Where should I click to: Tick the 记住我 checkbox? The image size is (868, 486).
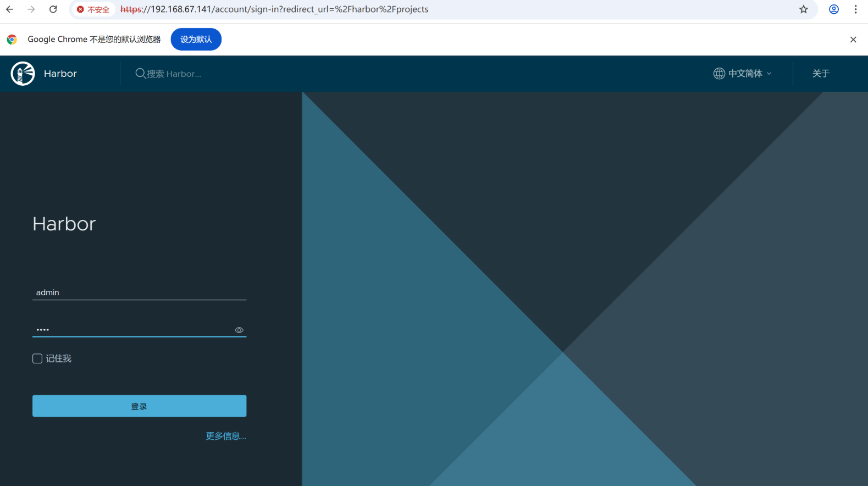[37, 358]
